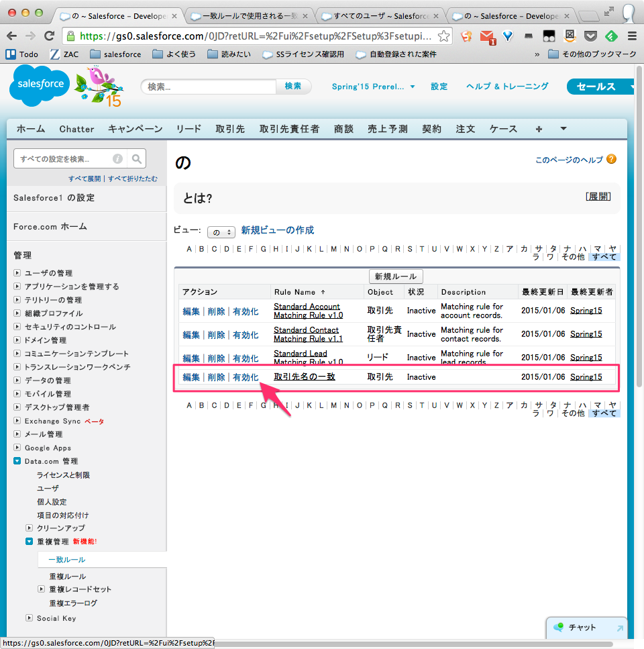644x649 pixels.
Task: Switch to the 商談 tab
Action: (343, 129)
